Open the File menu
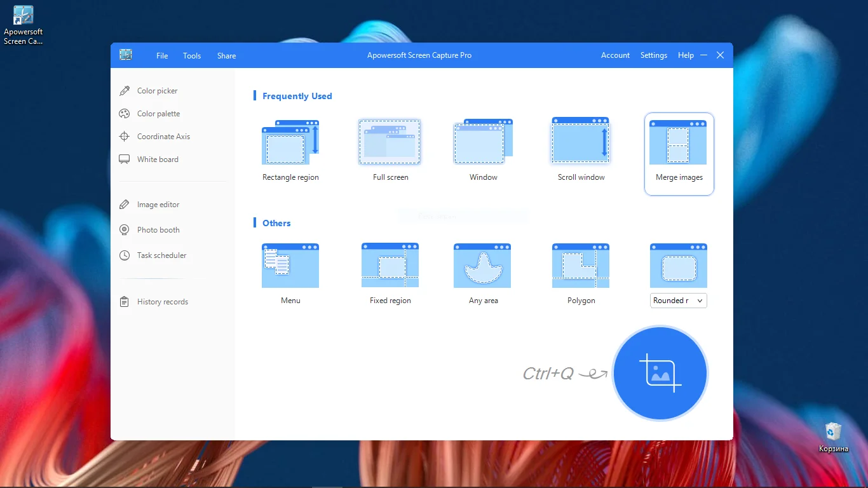Viewport: 868px width, 488px height. [162, 55]
